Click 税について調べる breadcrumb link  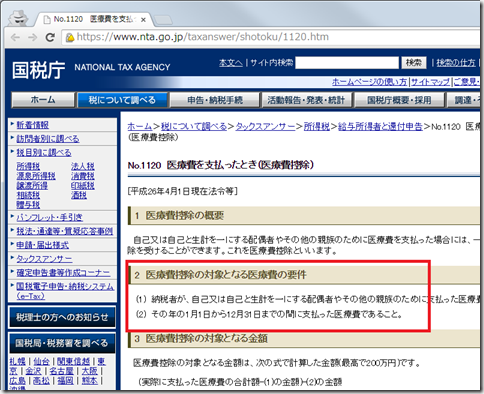pos(194,127)
